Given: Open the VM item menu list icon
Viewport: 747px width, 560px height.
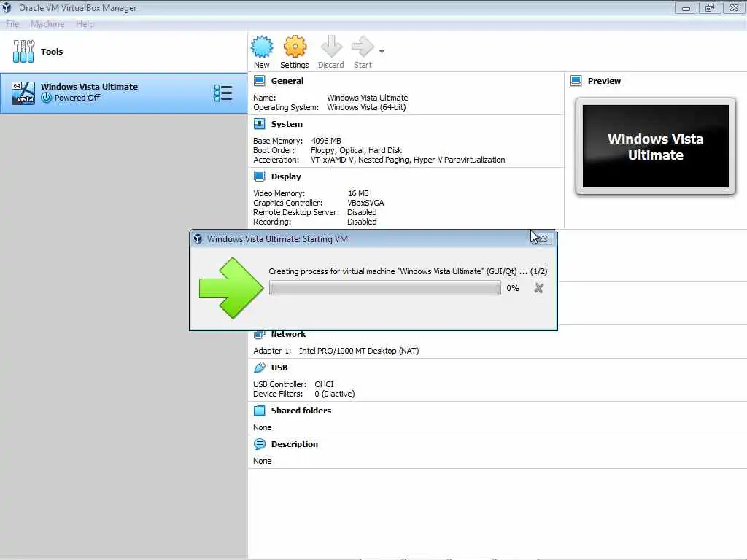Looking at the screenshot, I should tap(223, 93).
